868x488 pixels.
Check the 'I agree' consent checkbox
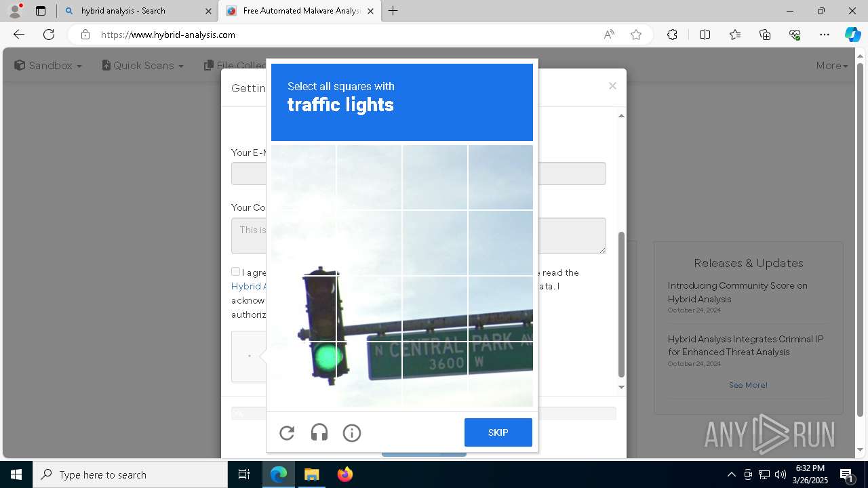(x=235, y=271)
